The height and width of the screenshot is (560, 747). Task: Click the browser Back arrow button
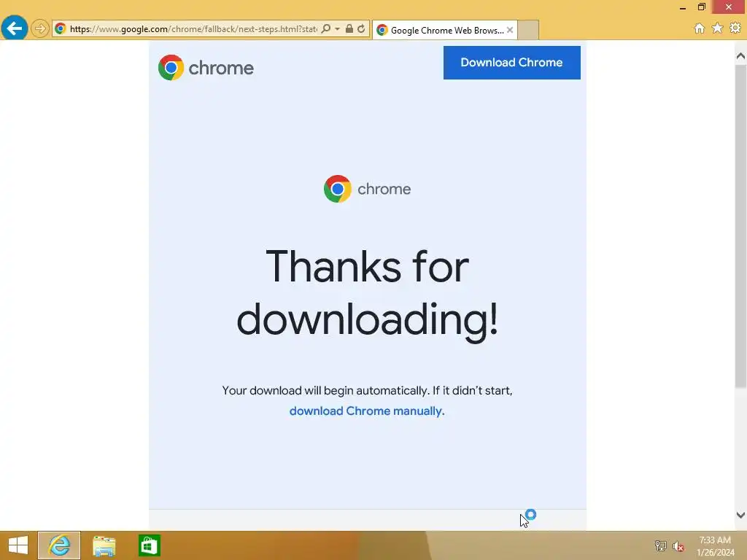[x=15, y=28]
